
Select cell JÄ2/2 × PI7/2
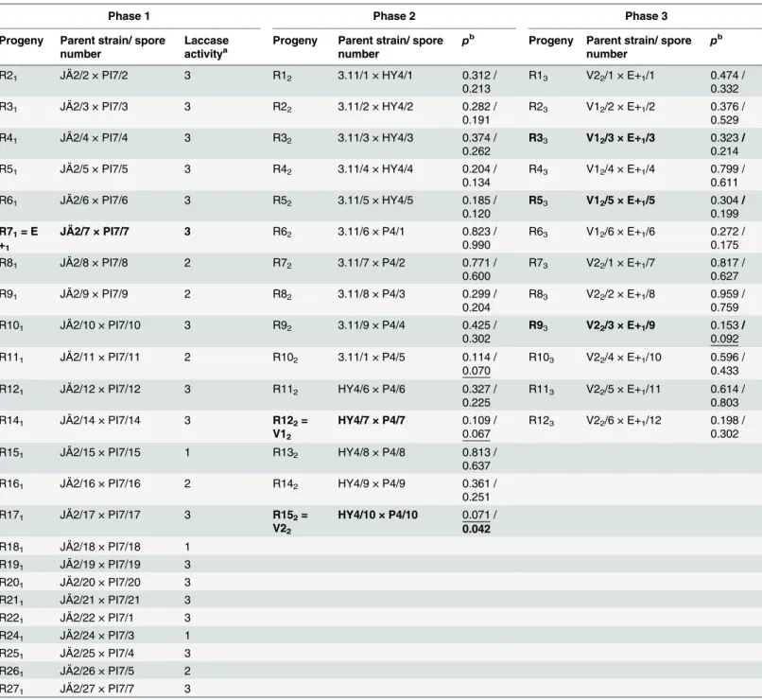[94, 76]
